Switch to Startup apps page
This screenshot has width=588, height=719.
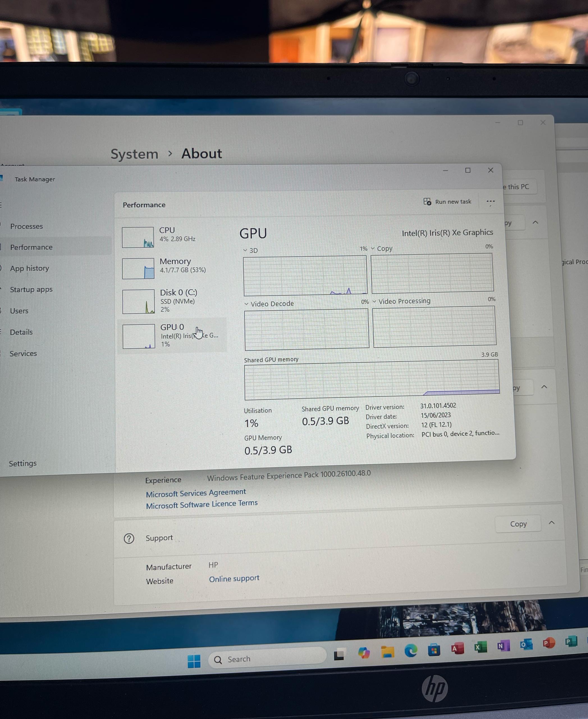31,290
